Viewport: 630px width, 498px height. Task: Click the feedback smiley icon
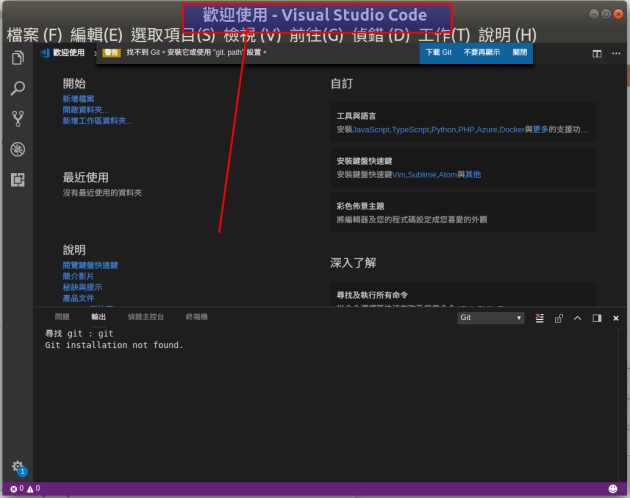(x=613, y=488)
